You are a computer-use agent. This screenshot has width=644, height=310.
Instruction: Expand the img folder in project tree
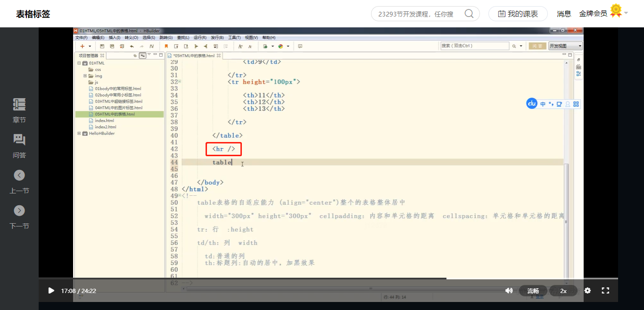pos(85,76)
